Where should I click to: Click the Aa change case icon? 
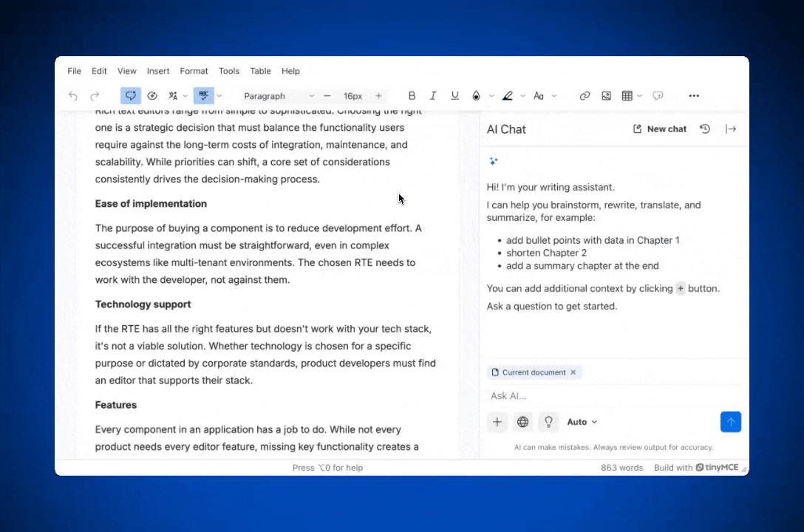(539, 96)
